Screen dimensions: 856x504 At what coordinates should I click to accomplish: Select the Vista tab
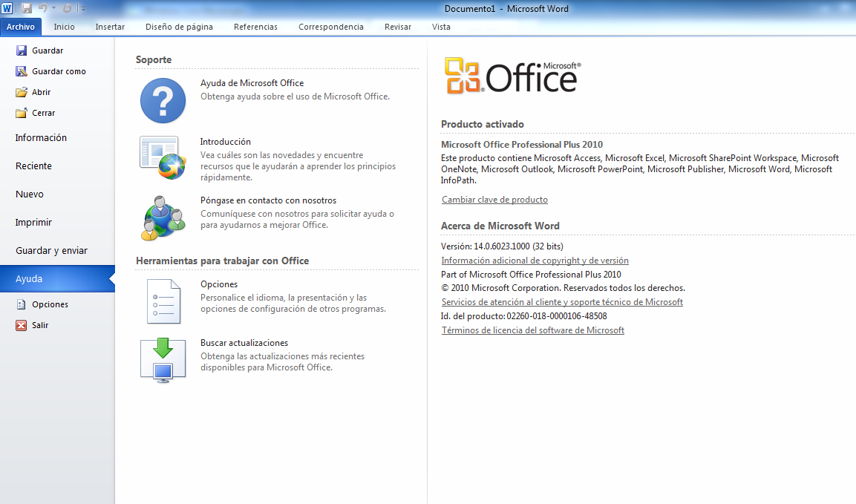[441, 27]
